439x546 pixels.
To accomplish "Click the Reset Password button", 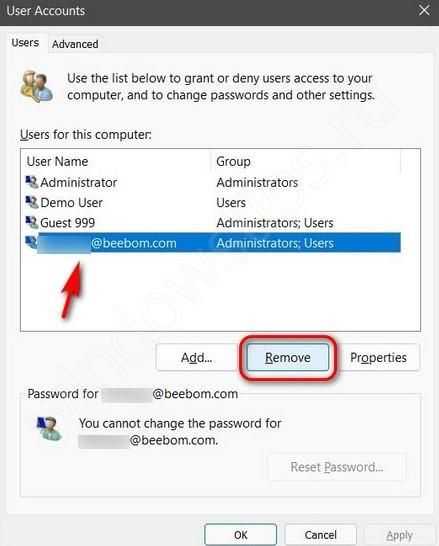I will pyautogui.click(x=337, y=467).
